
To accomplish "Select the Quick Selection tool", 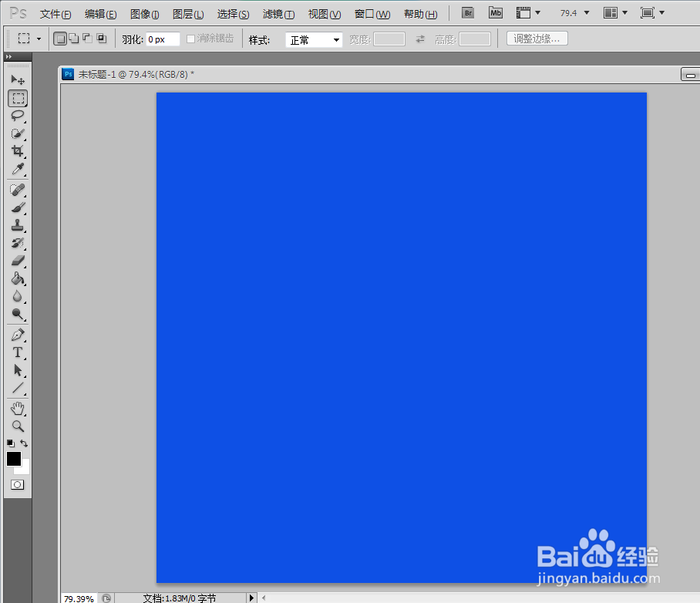I will 18,133.
